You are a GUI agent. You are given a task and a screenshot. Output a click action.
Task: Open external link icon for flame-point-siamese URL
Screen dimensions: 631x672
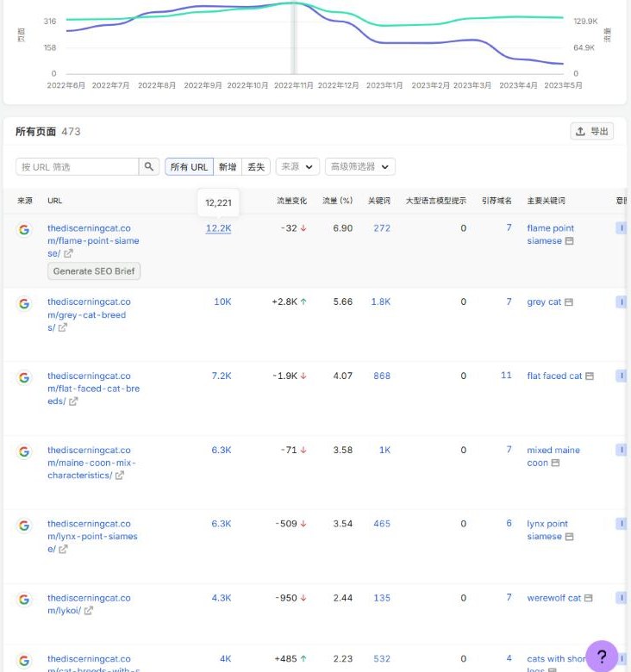click(68, 253)
